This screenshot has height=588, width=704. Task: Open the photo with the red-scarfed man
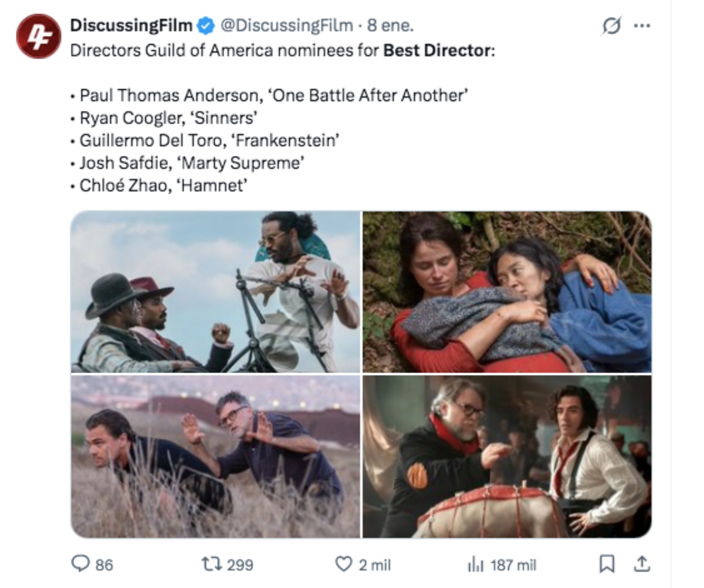click(507, 456)
